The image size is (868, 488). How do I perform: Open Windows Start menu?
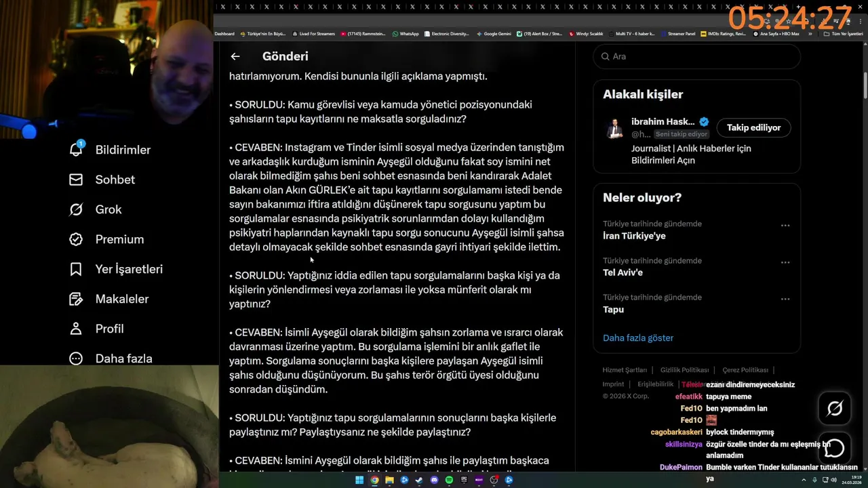tap(359, 480)
